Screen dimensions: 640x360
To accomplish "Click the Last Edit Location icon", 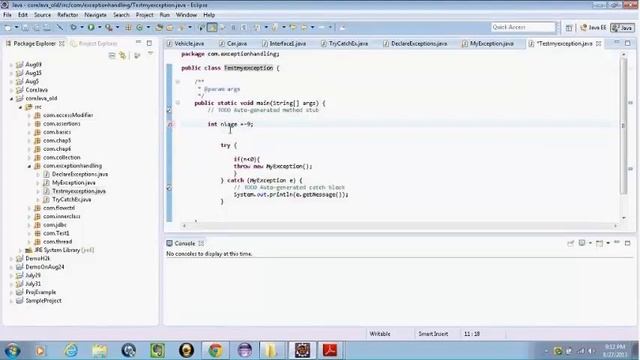I will [293, 27].
